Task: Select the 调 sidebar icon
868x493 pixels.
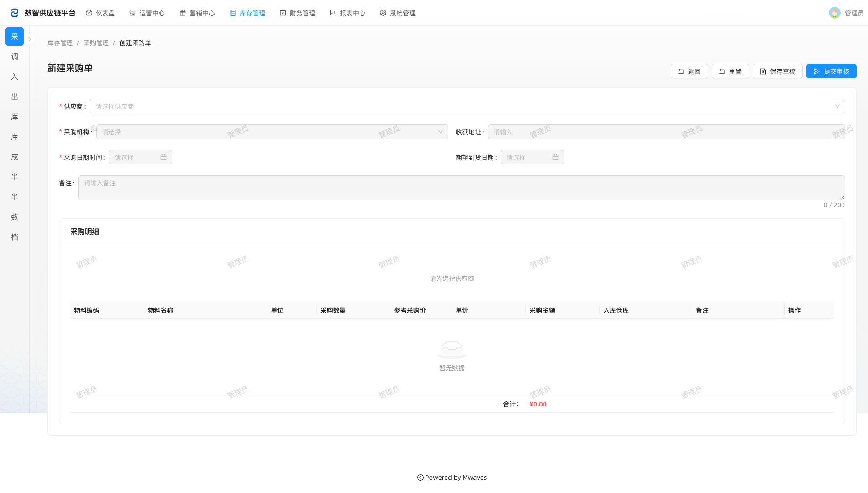Action: point(15,56)
